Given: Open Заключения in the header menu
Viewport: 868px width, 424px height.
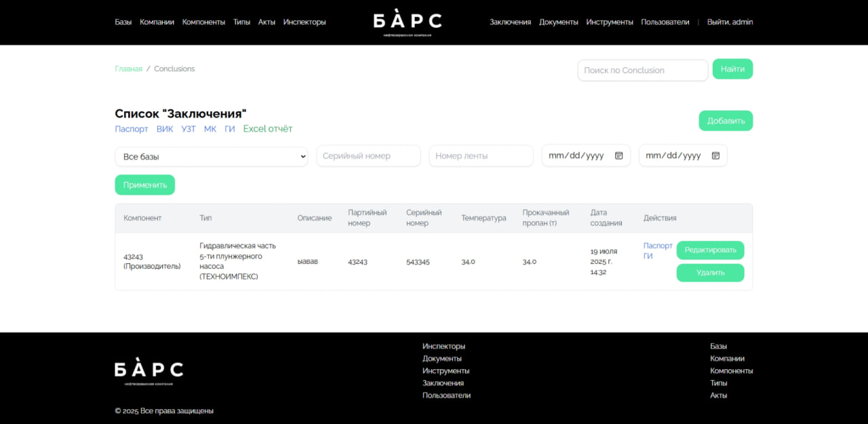Looking at the screenshot, I should click(510, 22).
